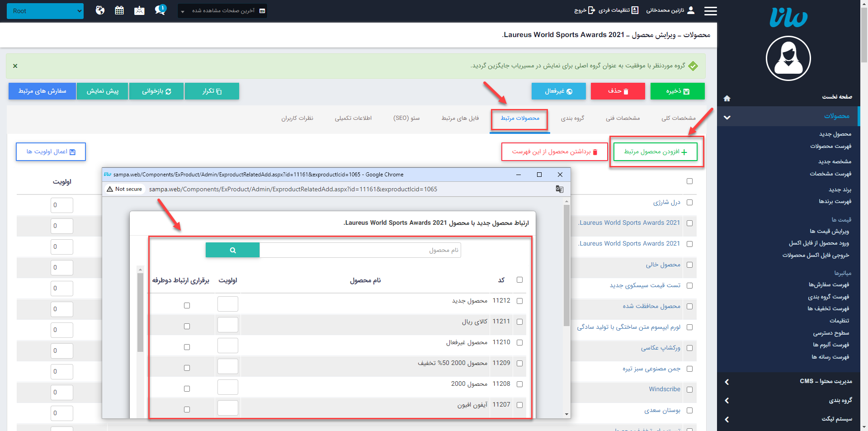Dismiss the green success notification
The width and height of the screenshot is (868, 431).
(x=15, y=66)
